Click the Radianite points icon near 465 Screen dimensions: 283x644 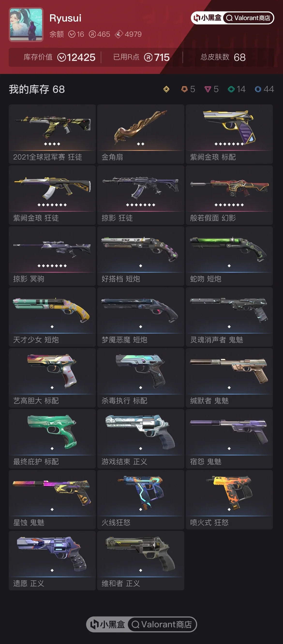pos(92,34)
